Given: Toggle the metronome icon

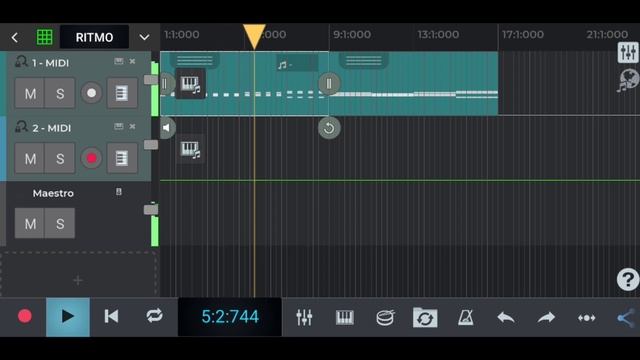Looking at the screenshot, I should [x=465, y=317].
